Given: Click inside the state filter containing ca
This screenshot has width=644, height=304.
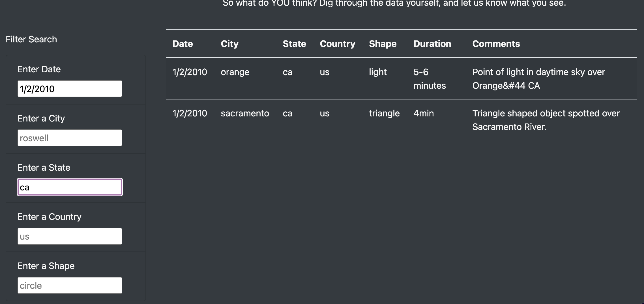Looking at the screenshot, I should [70, 187].
